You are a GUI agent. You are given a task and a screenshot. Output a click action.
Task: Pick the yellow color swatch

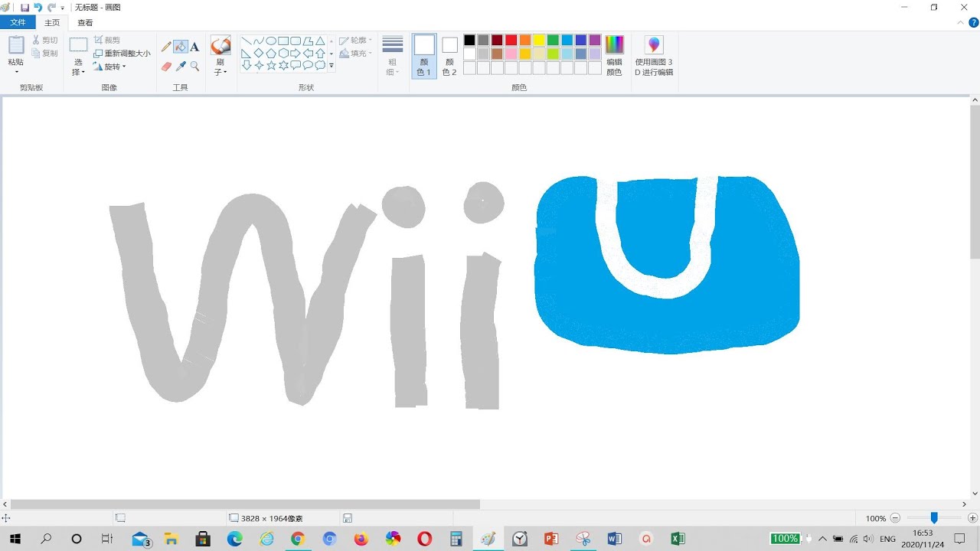coord(538,41)
